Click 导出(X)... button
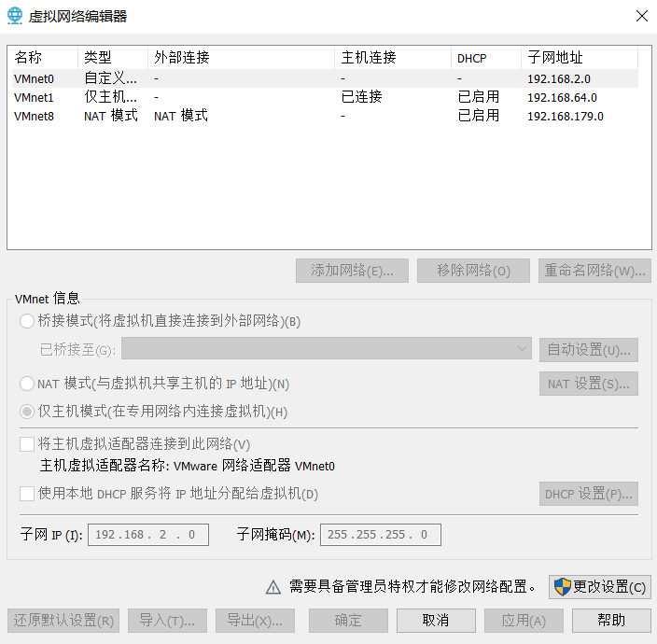This screenshot has height=644, width=657. point(255,621)
